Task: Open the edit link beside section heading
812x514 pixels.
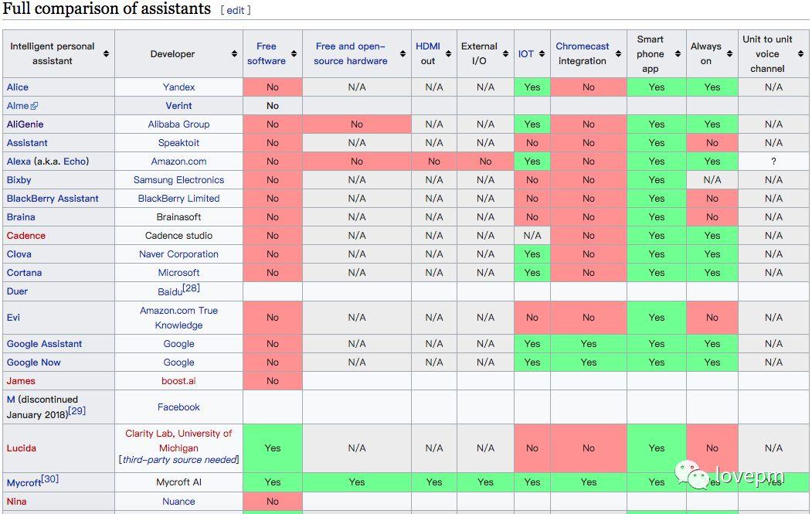Action: [236, 10]
